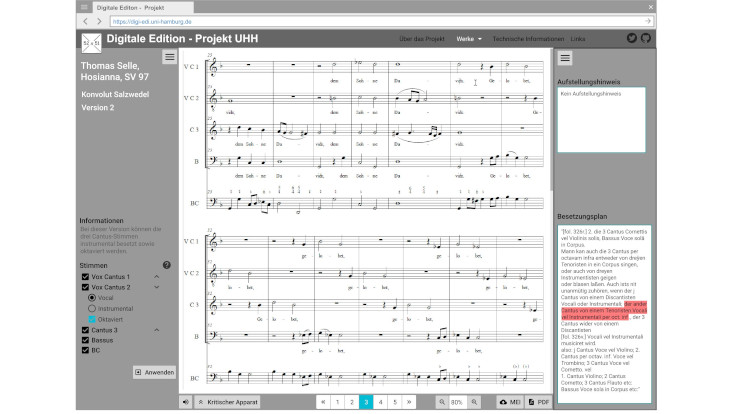Screen dimensions: 733x414
Task: Click the Aufstellungshinweis text box
Action: pyautogui.click(x=601, y=120)
